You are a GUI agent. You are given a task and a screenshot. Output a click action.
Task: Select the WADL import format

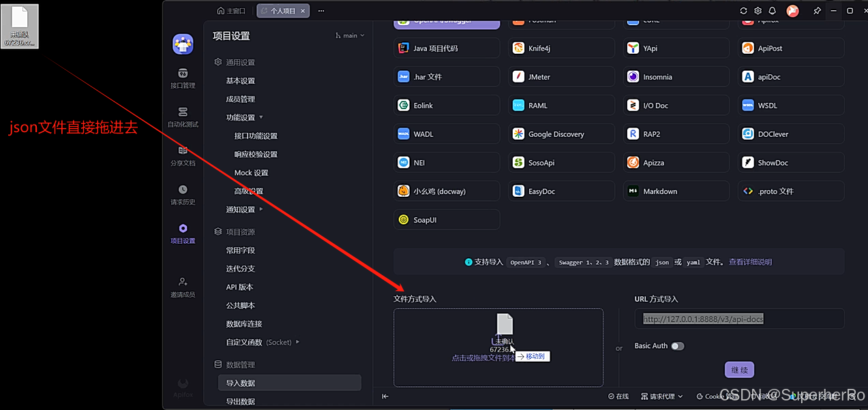point(447,134)
